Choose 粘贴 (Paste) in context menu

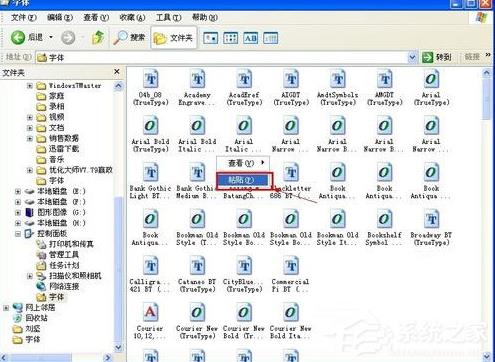(x=243, y=180)
